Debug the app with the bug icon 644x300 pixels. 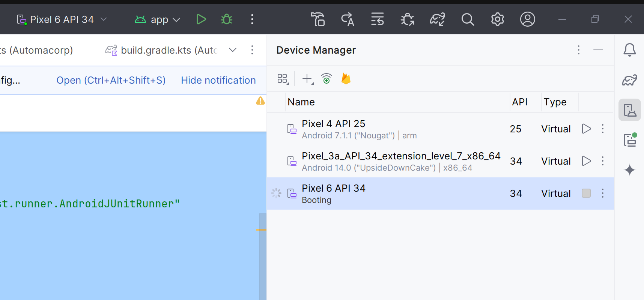[227, 19]
